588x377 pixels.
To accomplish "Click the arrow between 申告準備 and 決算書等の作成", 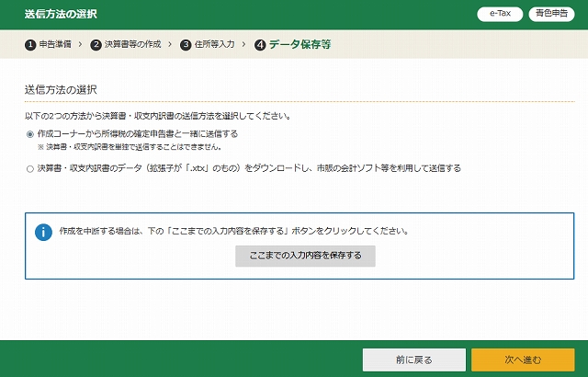I will pos(81,44).
